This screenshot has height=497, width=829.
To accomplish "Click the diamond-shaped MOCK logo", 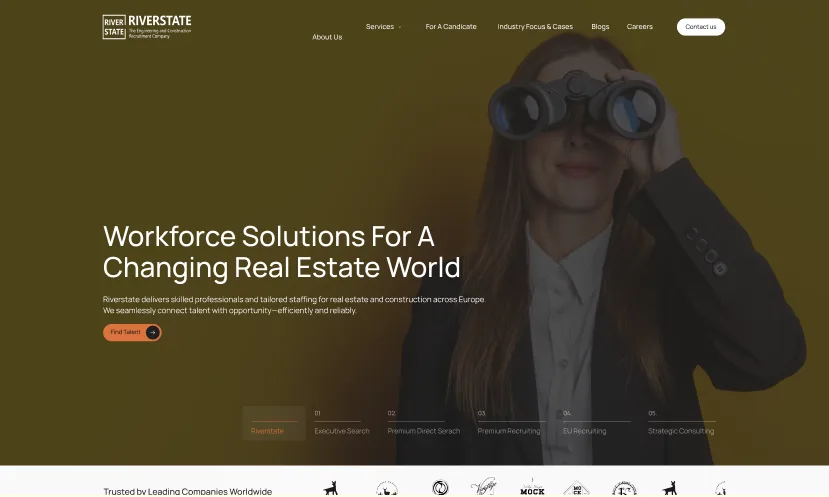I will pyautogui.click(x=577, y=489).
